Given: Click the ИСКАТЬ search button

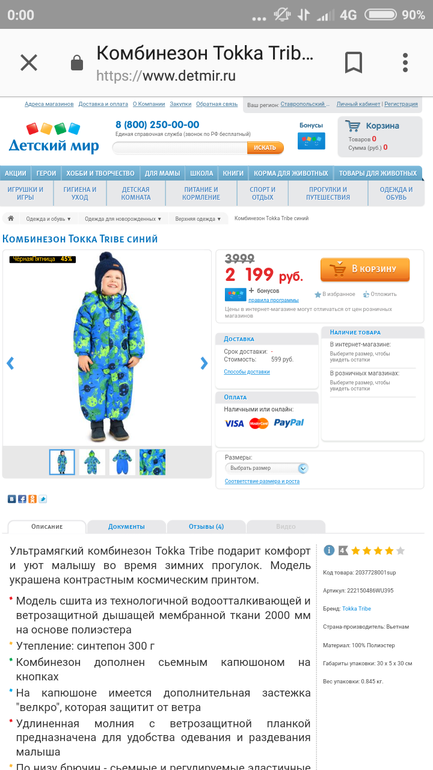Looking at the screenshot, I should coord(265,147).
